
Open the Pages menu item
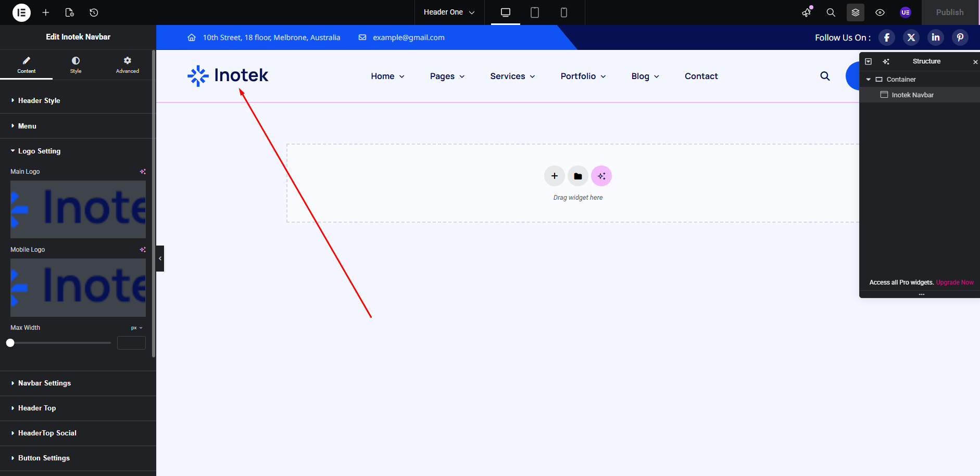point(447,76)
